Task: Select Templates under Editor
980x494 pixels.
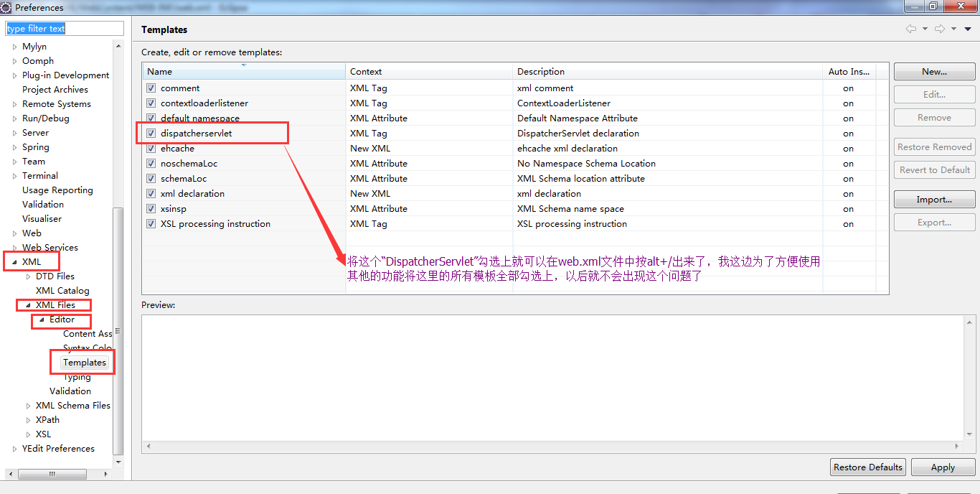Action: point(84,363)
